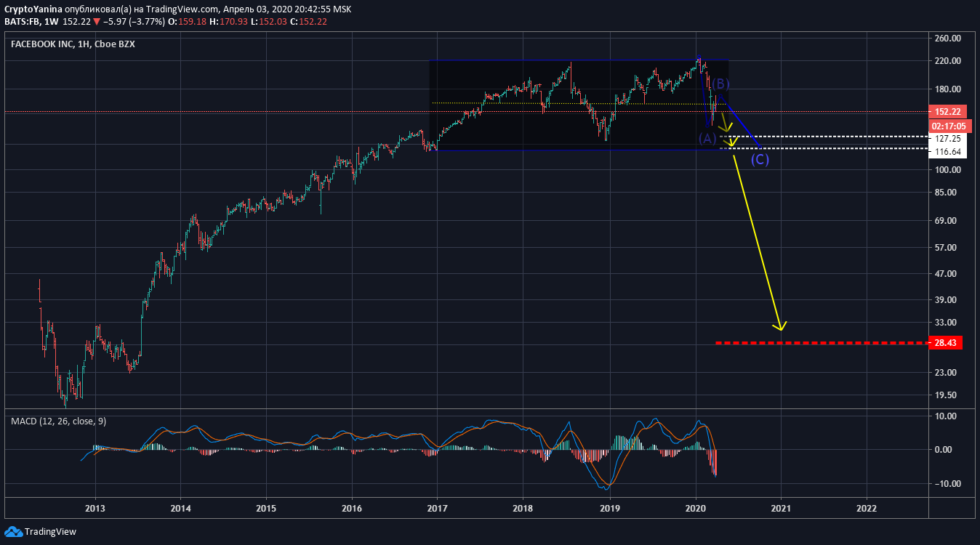Select the (B) wave label on the chart
980x545 pixels.
pyautogui.click(x=720, y=84)
